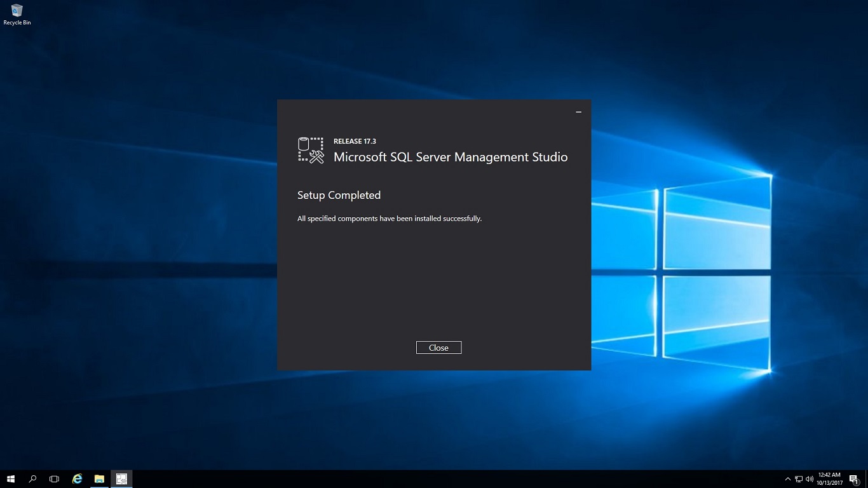Launch Internet Explorer from the taskbar
Image resolution: width=868 pixels, height=488 pixels.
coord(78,478)
